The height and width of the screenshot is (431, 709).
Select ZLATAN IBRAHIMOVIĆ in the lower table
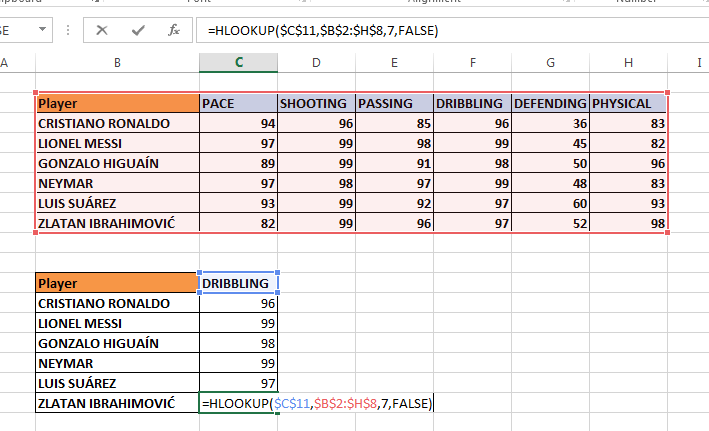[x=117, y=403]
